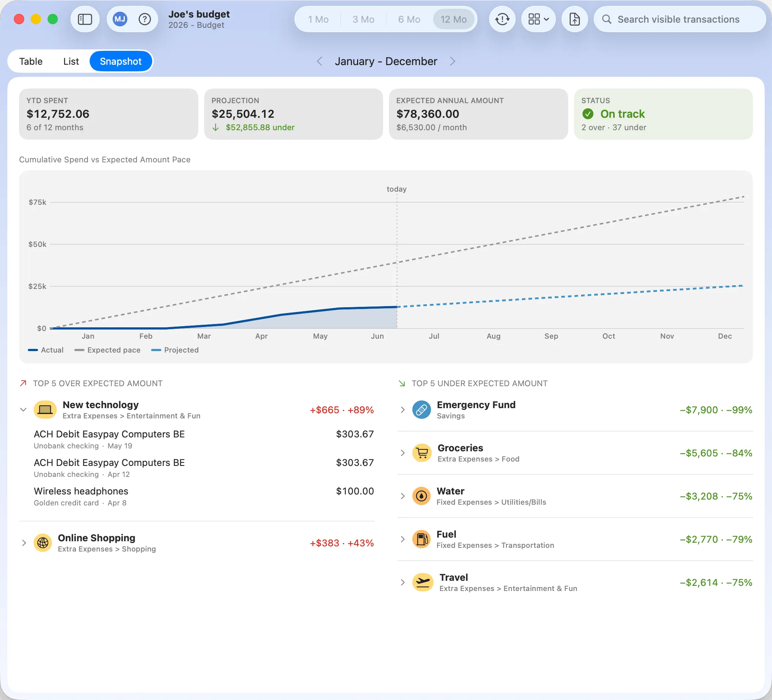Click the YTD Spent card
The height and width of the screenshot is (700, 772).
(x=108, y=114)
